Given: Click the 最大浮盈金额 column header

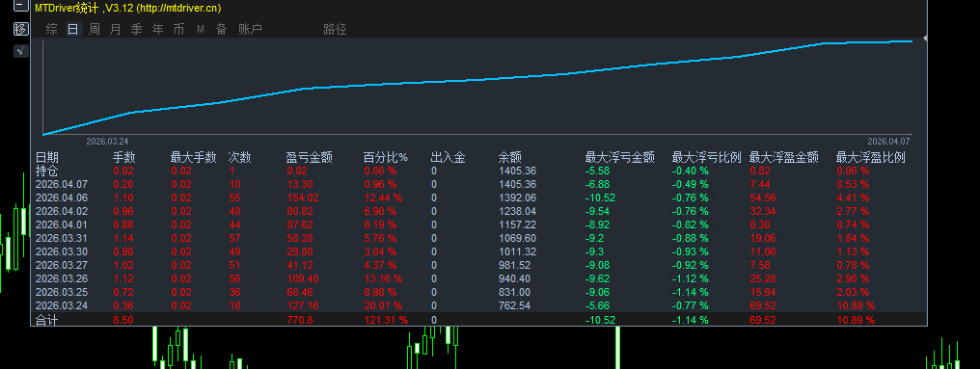Looking at the screenshot, I should [784, 157].
